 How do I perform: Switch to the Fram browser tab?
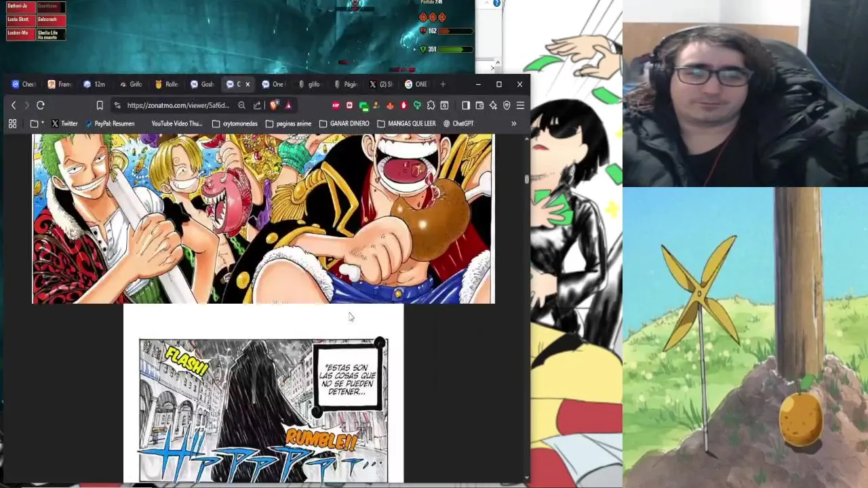point(60,84)
